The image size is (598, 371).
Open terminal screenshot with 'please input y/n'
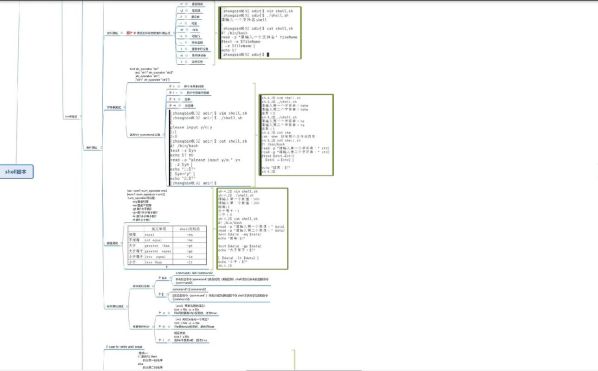tap(210, 148)
